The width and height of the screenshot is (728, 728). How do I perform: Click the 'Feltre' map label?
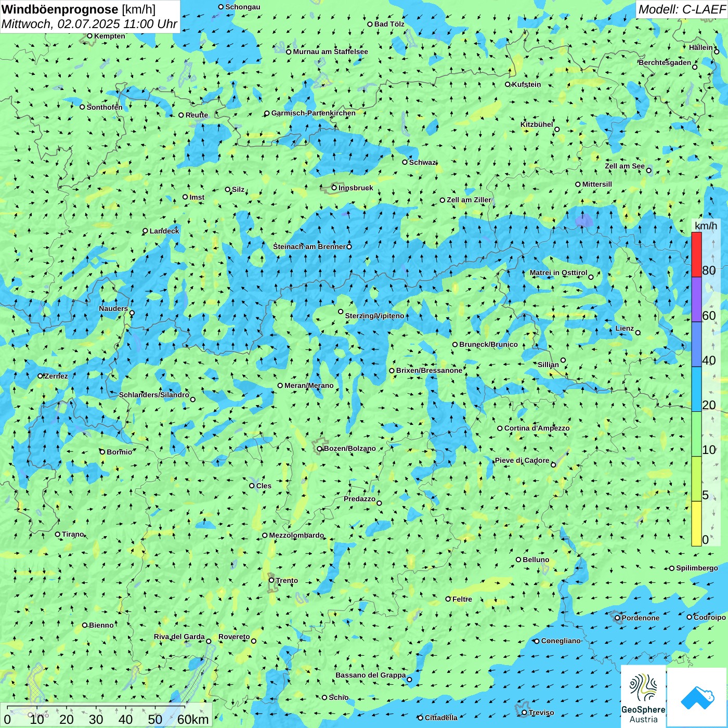pos(462,599)
